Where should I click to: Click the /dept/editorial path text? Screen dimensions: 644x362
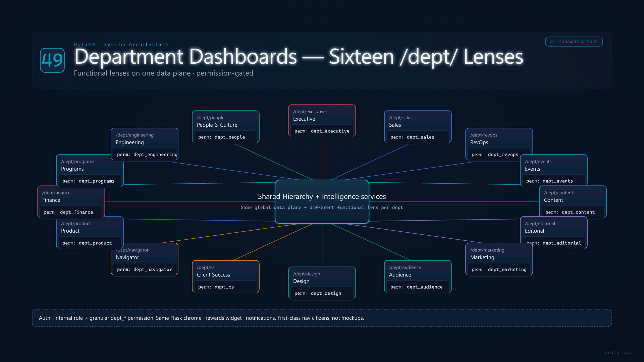coord(540,224)
